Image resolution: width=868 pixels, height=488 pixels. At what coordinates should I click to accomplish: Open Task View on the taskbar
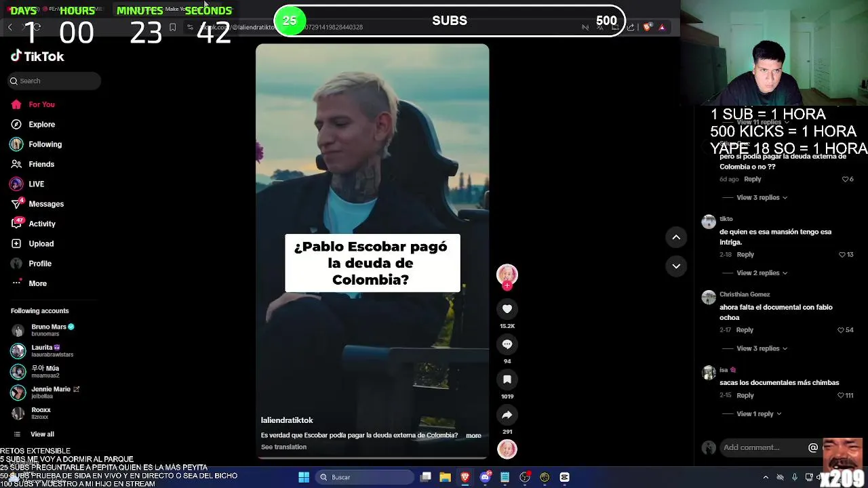click(426, 477)
